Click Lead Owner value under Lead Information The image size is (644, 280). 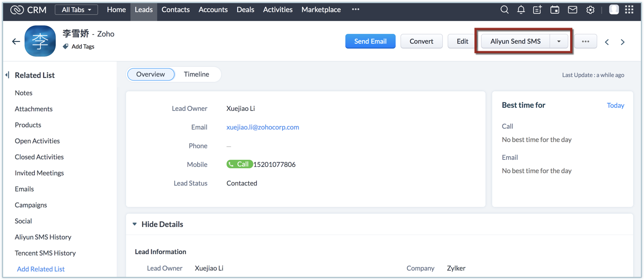pos(209,268)
